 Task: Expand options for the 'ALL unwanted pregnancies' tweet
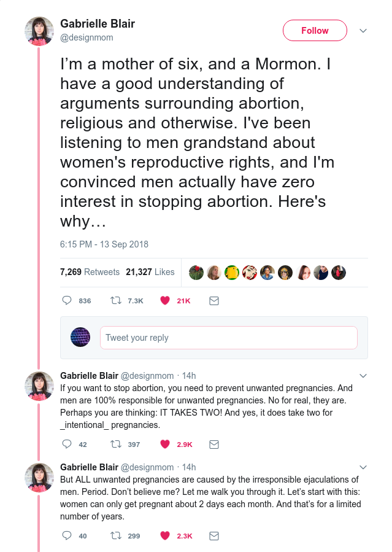pos(363,467)
